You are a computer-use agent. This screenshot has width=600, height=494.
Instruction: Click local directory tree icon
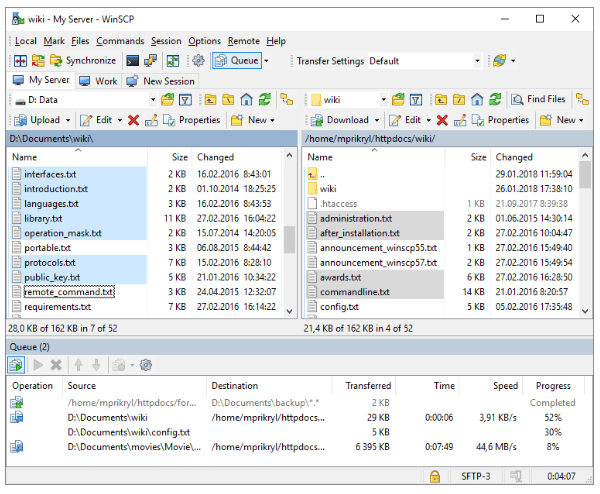(x=287, y=99)
